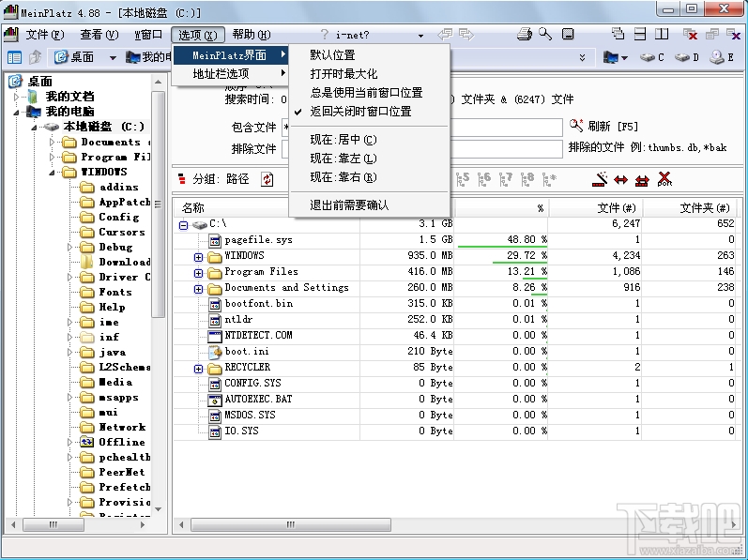Click the expand level 7 icon
This screenshot has width=748, height=560.
(x=506, y=179)
